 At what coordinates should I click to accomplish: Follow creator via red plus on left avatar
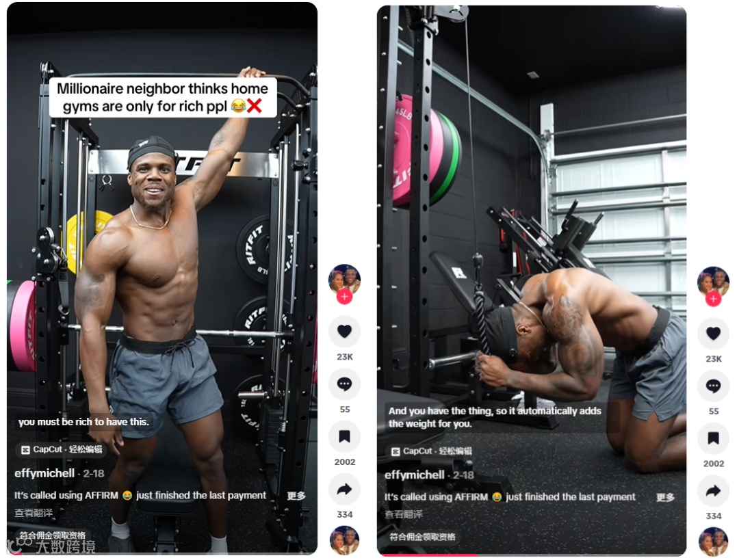344,297
